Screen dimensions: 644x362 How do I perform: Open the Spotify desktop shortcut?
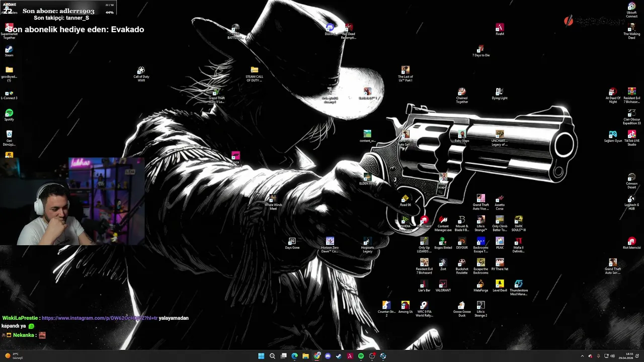[x=9, y=115]
